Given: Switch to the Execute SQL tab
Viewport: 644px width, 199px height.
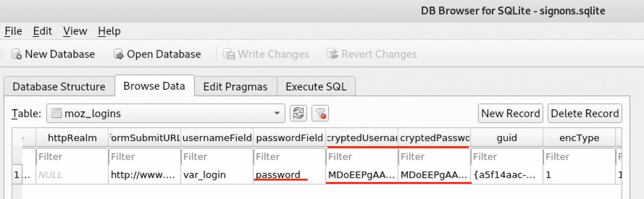Looking at the screenshot, I should 316,87.
